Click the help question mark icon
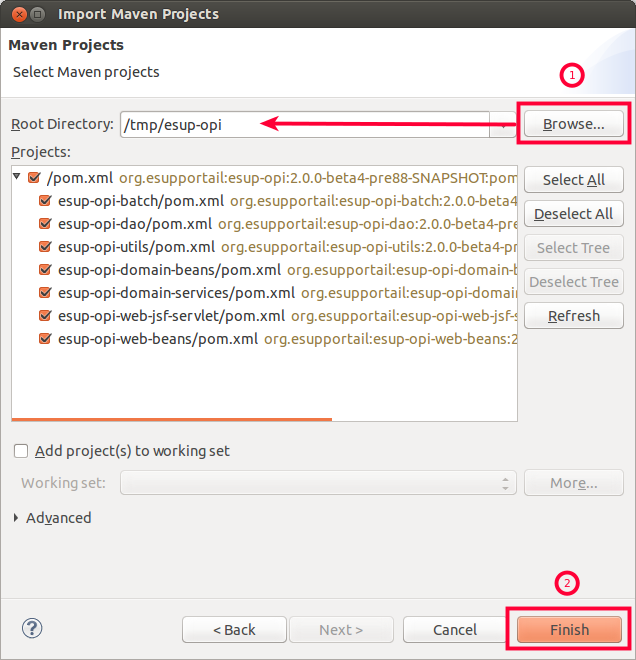The width and height of the screenshot is (636, 660). [x=32, y=629]
